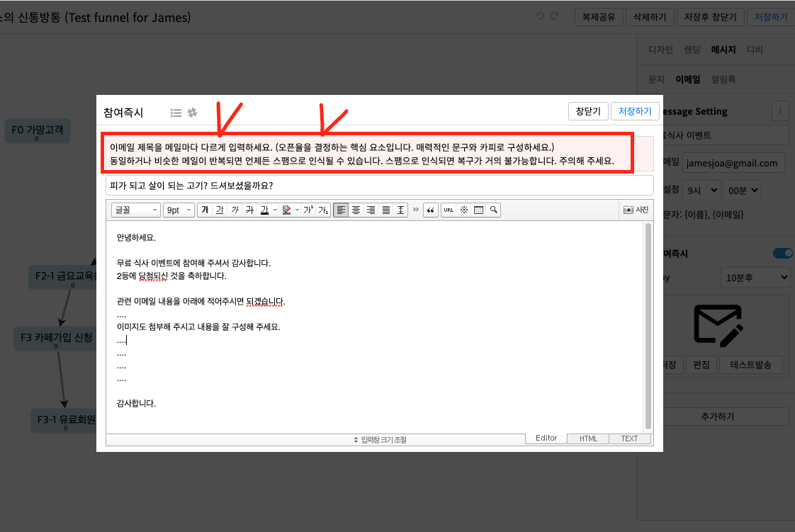Open find magnifier tool in editor
This screenshot has width=795, height=532.
(493, 210)
